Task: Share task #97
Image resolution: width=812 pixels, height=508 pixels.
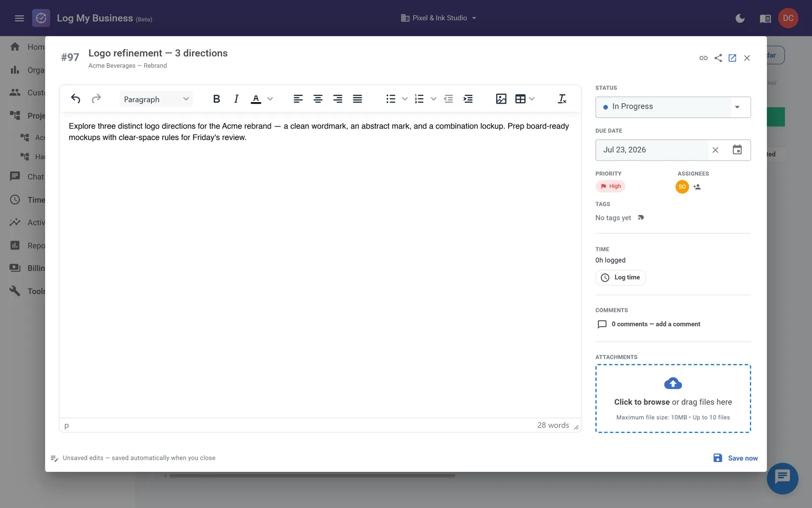Action: [x=718, y=58]
